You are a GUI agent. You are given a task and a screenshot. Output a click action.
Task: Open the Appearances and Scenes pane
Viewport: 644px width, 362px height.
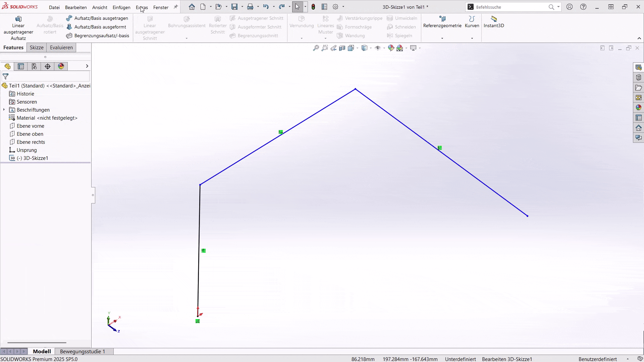point(639,107)
